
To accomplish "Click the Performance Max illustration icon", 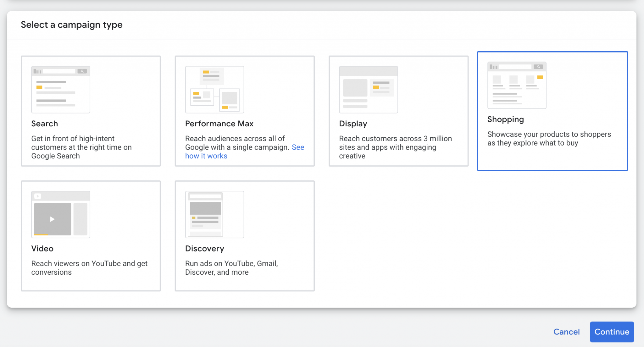I will tap(214, 90).
